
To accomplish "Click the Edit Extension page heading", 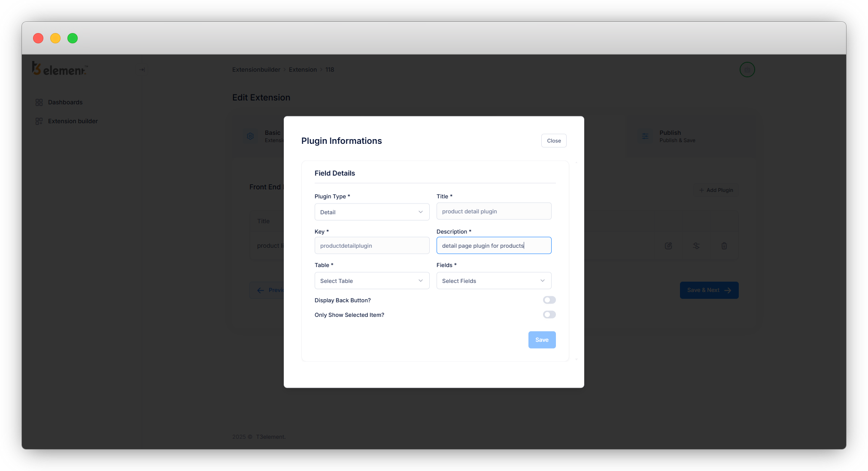I will pyautogui.click(x=261, y=97).
